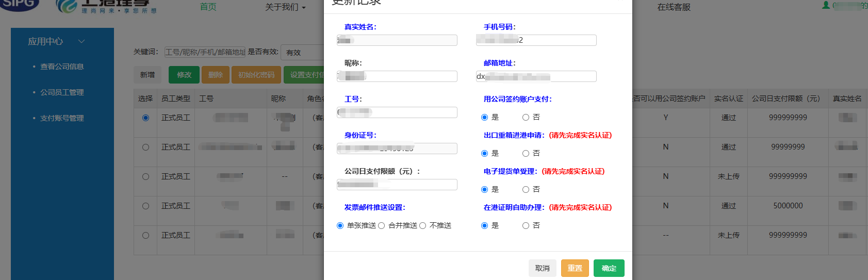
Task: Select the fourth employee row radio button
Action: click(x=145, y=206)
